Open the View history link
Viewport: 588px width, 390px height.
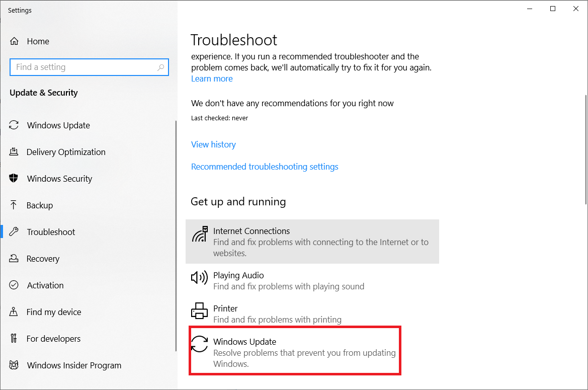pyautogui.click(x=213, y=144)
